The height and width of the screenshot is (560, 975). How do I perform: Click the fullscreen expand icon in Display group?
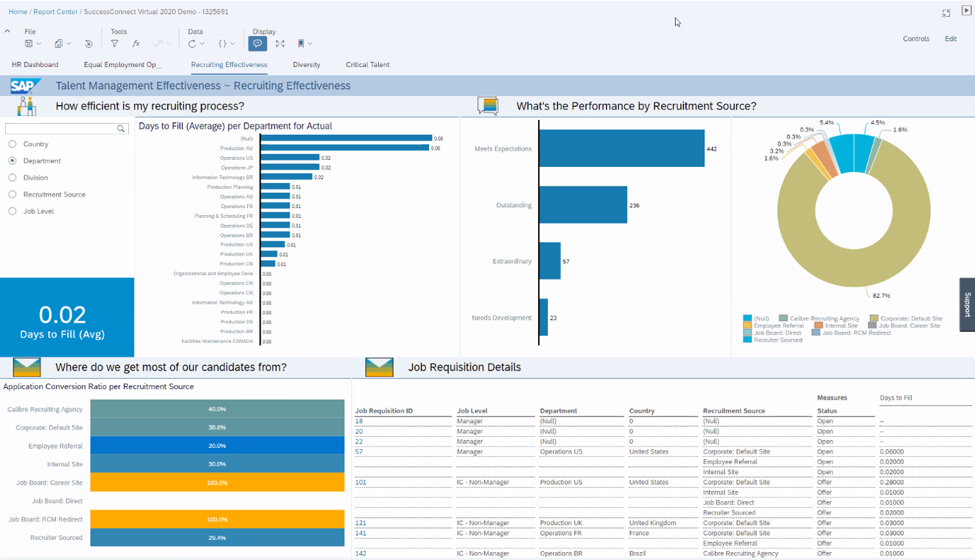[x=281, y=43]
